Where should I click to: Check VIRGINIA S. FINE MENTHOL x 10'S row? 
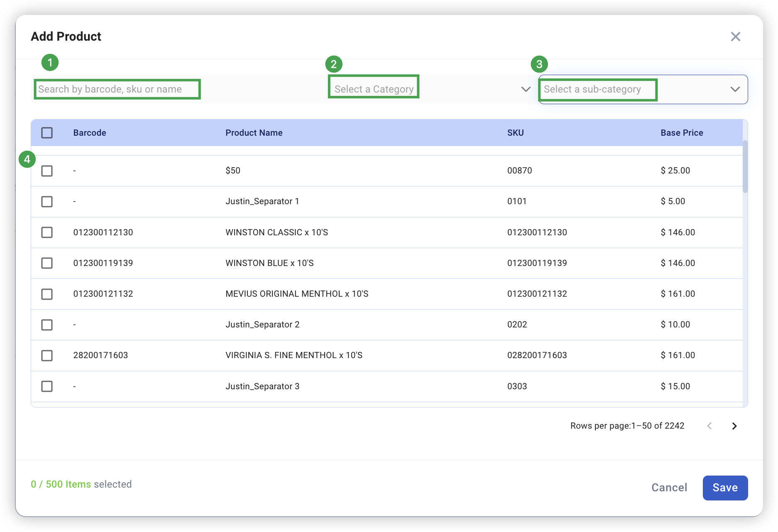coord(47,355)
